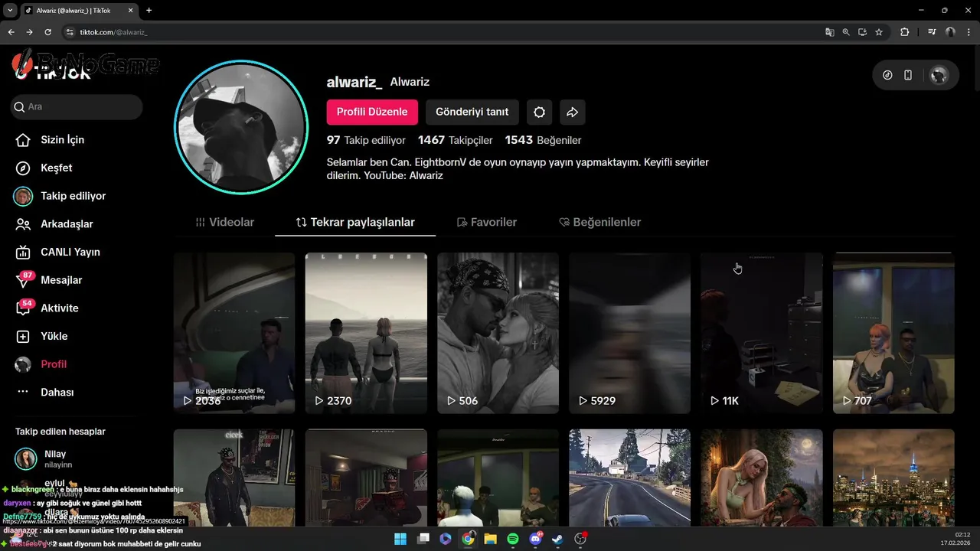This screenshot has width=980, height=551.
Task: Open the video with 2036 views
Action: 234,333
